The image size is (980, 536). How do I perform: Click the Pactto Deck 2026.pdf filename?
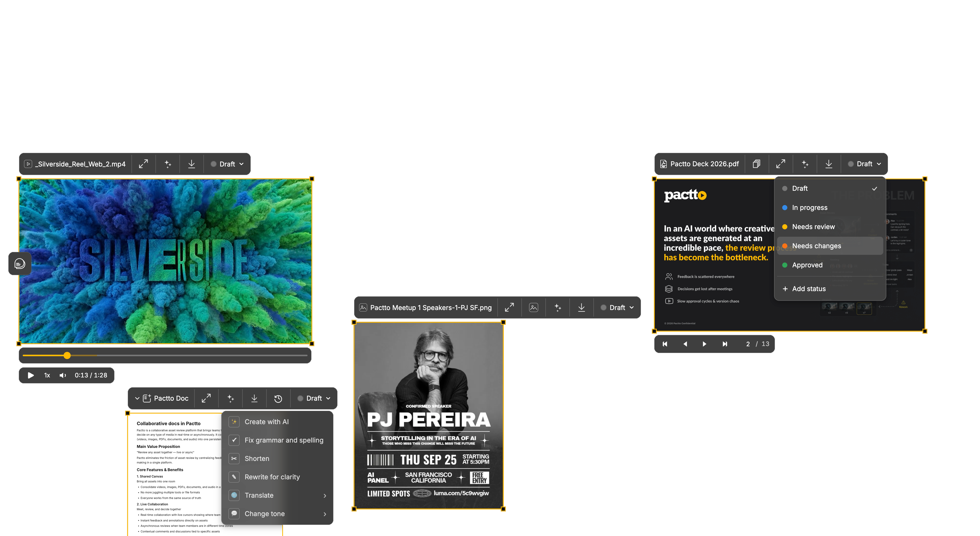click(705, 164)
